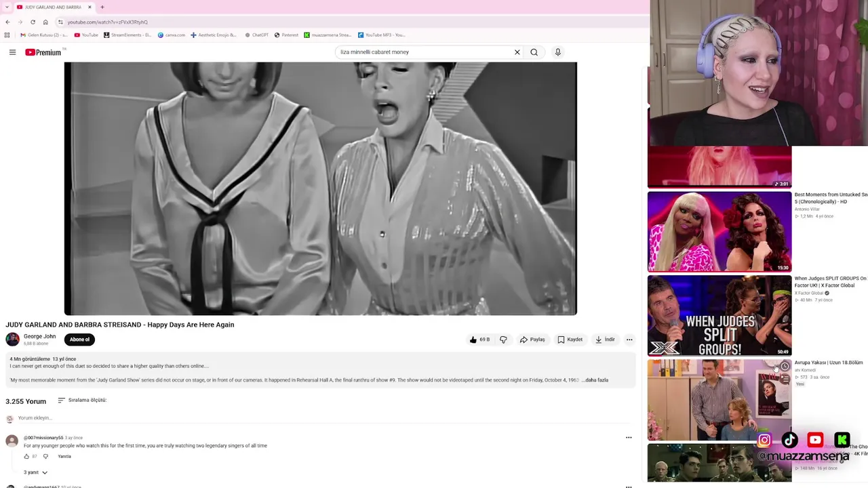Open When Judges SPLIT GROUPS video title
Viewport: 868px width, 488px height.
click(x=831, y=282)
